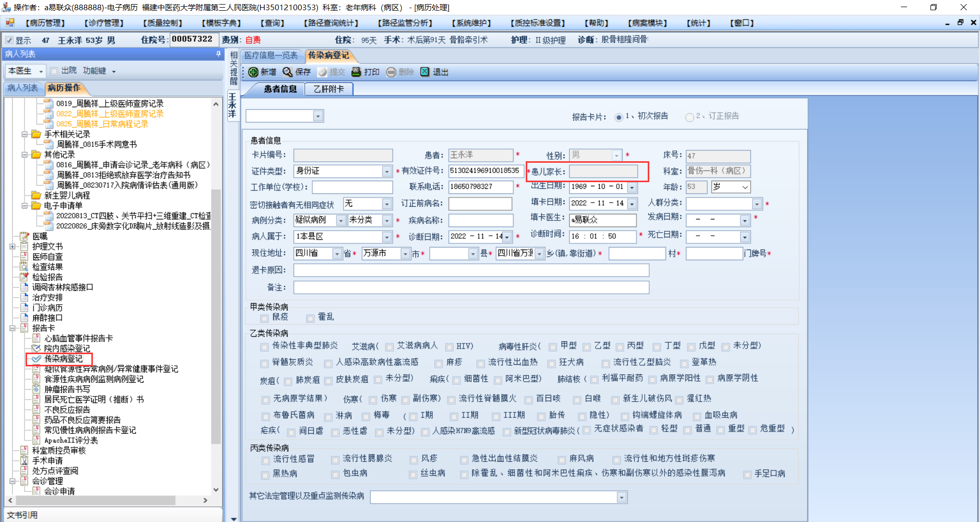Click the 新生婴儿病程 folder icon
Screen dimensions: 980x522
coord(36,195)
